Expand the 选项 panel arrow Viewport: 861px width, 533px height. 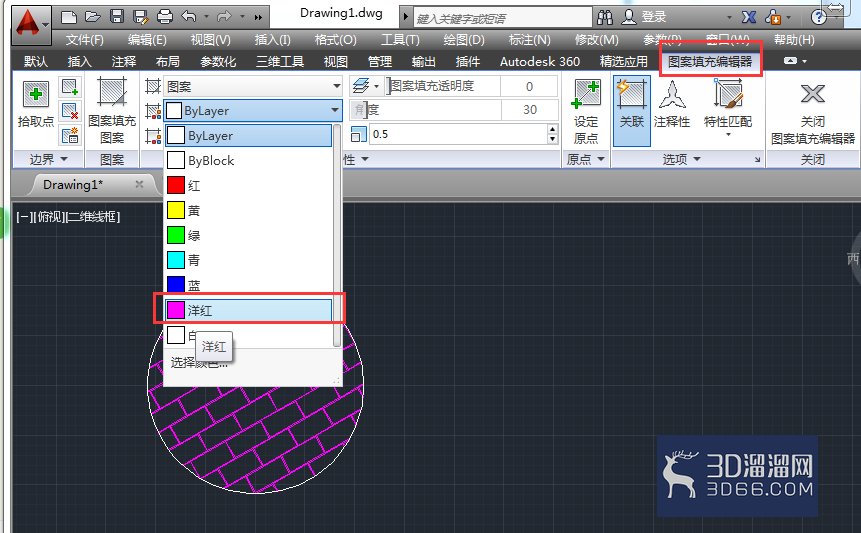coord(697,159)
